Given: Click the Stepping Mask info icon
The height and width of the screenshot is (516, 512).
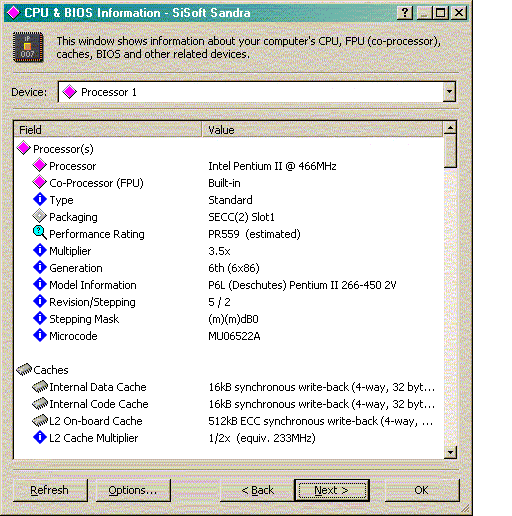Looking at the screenshot, I should [x=40, y=318].
